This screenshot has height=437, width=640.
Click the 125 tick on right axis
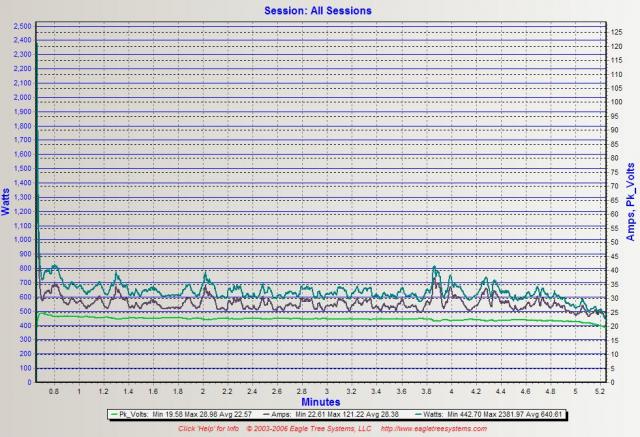point(617,31)
